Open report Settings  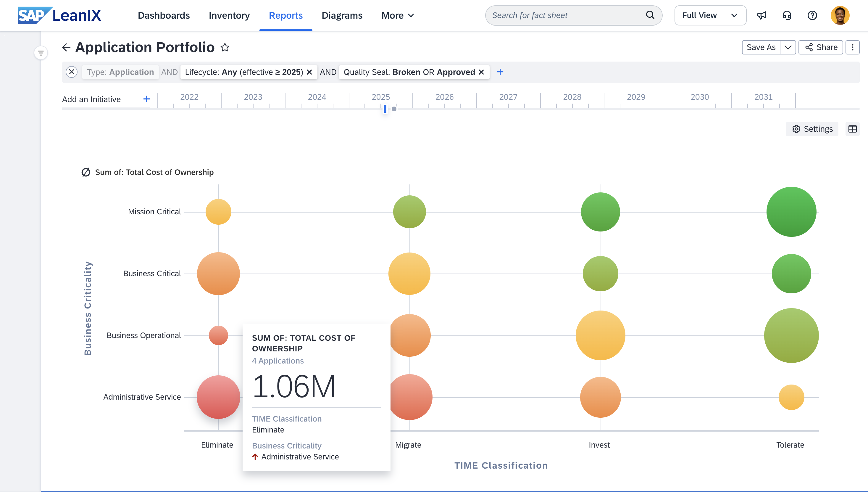(812, 129)
